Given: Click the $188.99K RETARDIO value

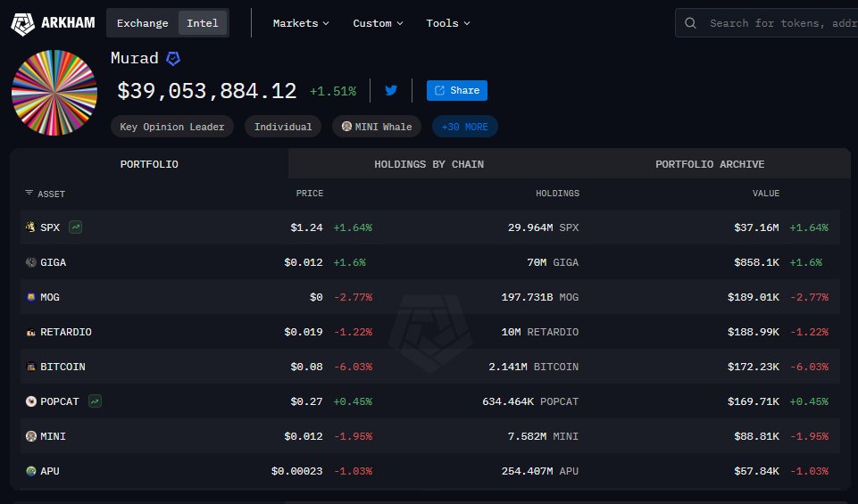Looking at the screenshot, I should pos(753,332).
